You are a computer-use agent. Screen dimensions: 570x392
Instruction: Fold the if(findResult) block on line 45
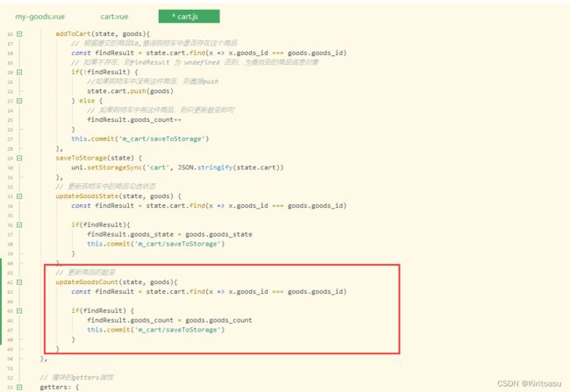tap(19, 310)
